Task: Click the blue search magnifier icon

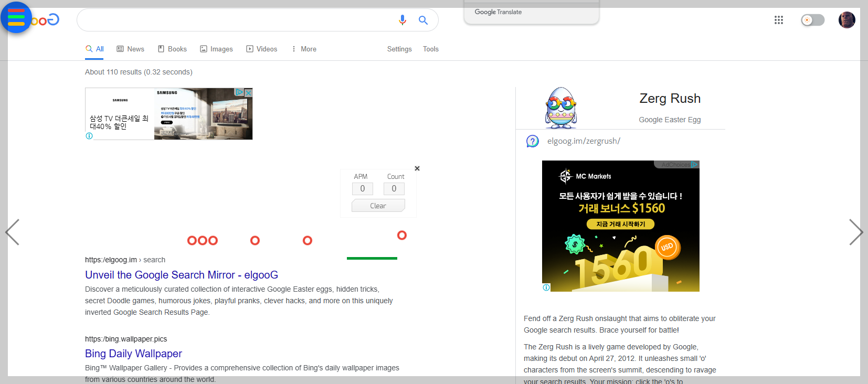Action: (x=423, y=20)
